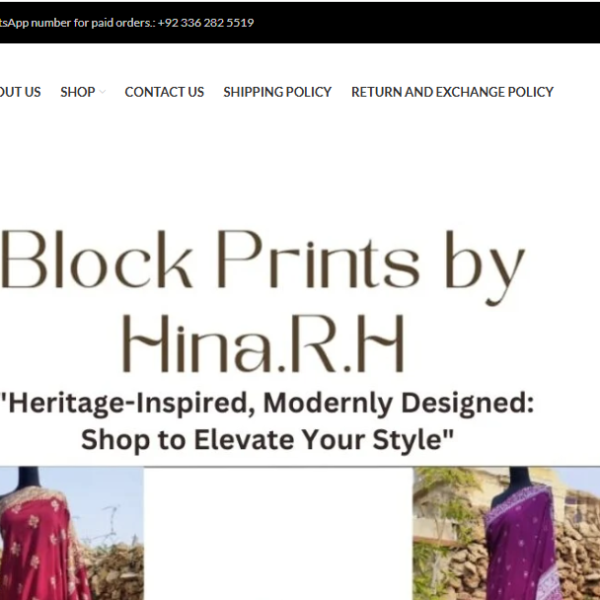View the RETURN AND EXCHANGE POLICY page

point(452,92)
